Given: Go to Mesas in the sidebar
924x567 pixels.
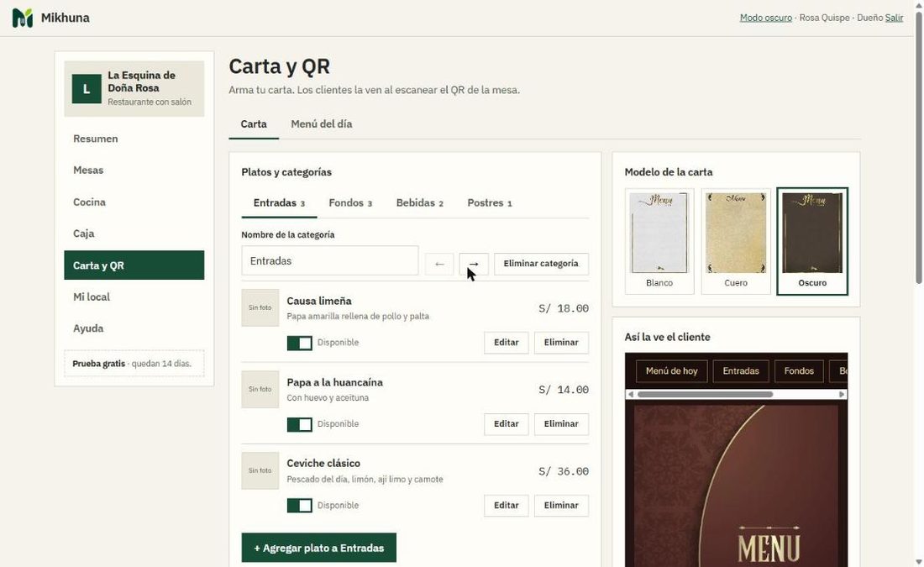Looking at the screenshot, I should pyautogui.click(x=134, y=171).
